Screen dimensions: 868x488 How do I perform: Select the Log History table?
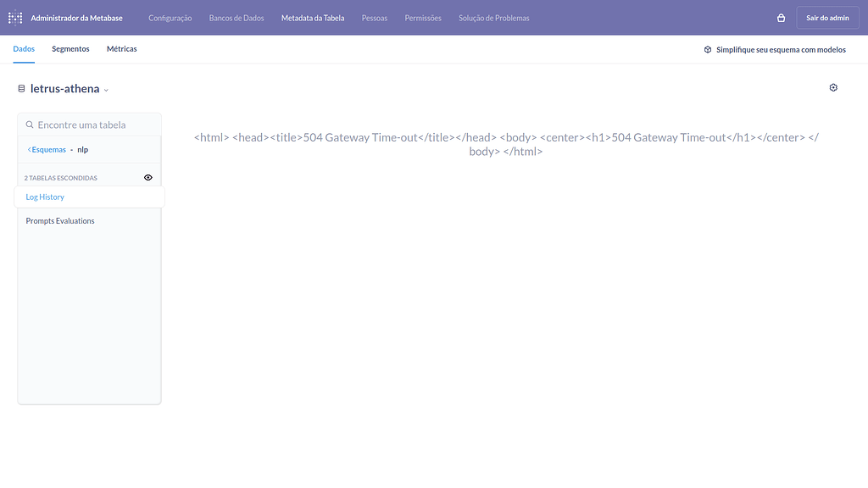[x=44, y=197]
